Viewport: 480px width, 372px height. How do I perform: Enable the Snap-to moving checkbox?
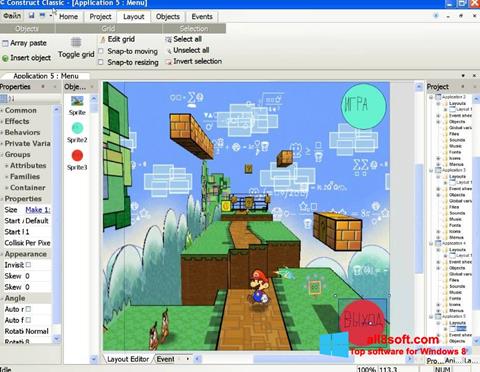[x=101, y=51]
